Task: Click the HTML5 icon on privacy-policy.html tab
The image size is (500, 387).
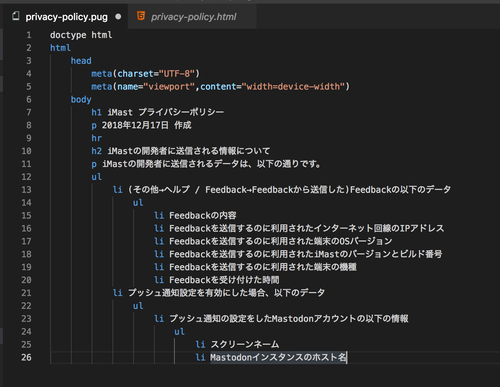Action: click(141, 16)
